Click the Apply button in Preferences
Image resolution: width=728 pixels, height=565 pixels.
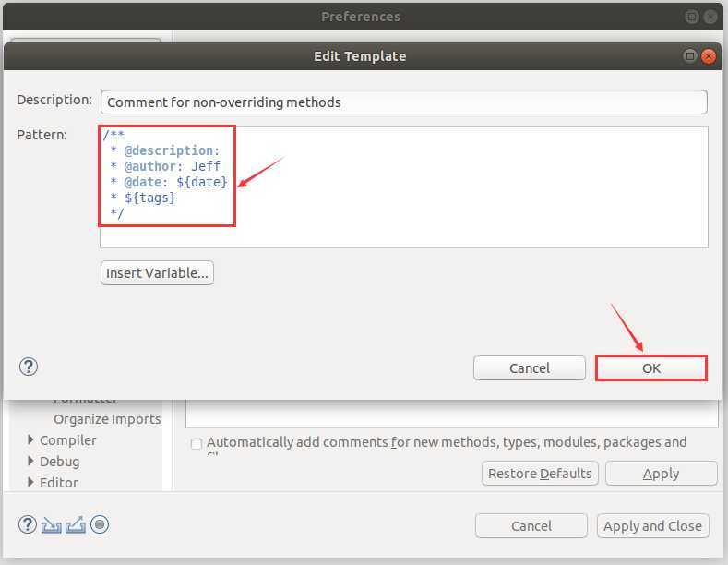(662, 474)
